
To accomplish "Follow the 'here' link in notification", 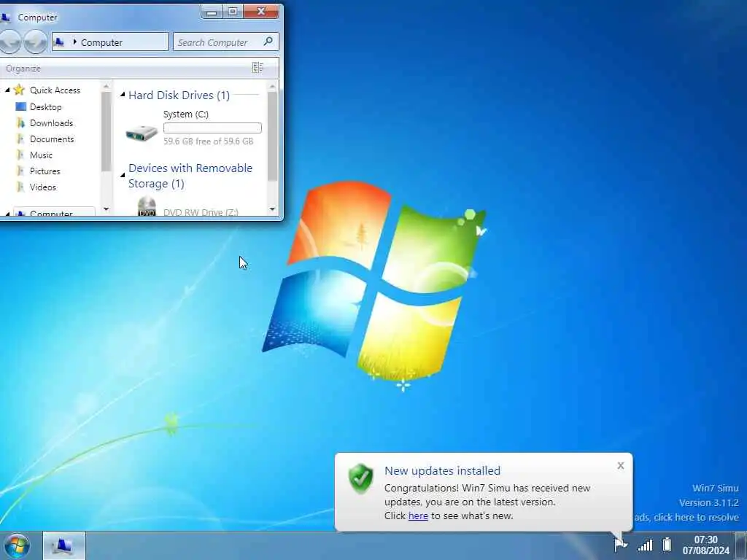I will [x=418, y=516].
